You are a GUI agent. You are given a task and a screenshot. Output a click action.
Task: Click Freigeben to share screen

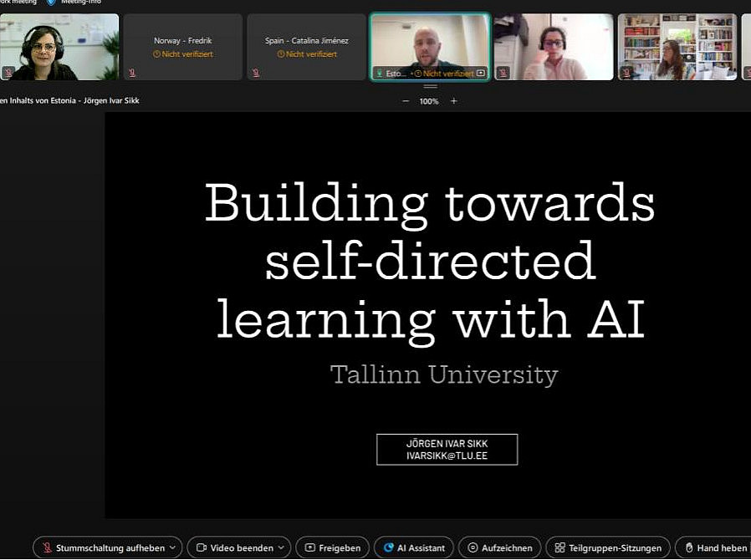(x=333, y=547)
